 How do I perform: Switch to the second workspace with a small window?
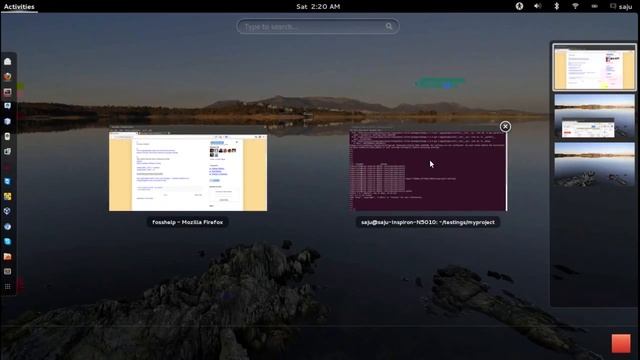[x=594, y=116]
